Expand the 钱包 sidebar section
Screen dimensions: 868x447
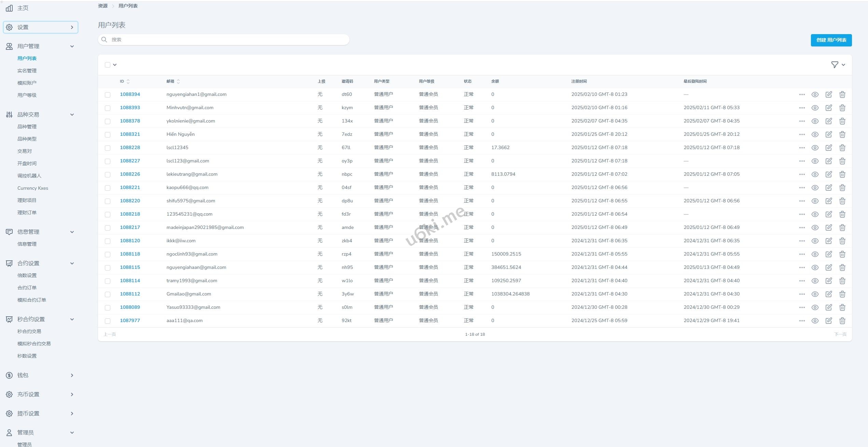[40, 375]
